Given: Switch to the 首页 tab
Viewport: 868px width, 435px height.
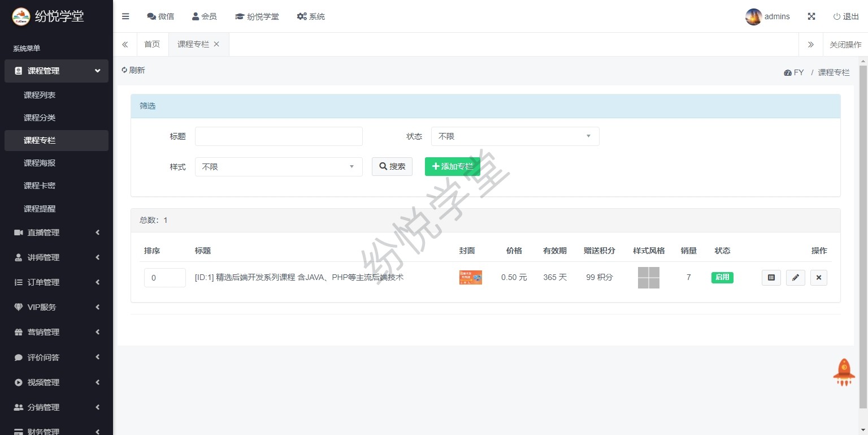Looking at the screenshot, I should point(152,44).
